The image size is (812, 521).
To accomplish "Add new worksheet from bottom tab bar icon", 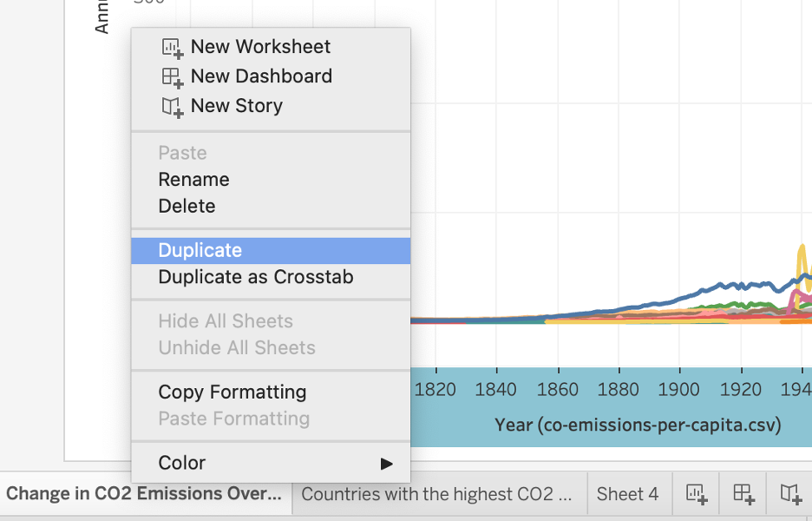I will click(697, 493).
